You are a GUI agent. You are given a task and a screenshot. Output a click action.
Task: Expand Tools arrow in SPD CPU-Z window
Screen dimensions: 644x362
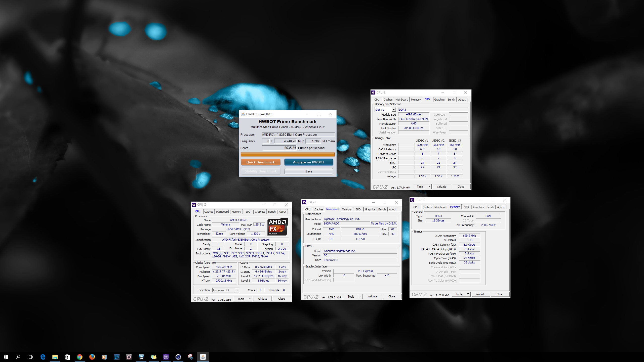click(429, 187)
